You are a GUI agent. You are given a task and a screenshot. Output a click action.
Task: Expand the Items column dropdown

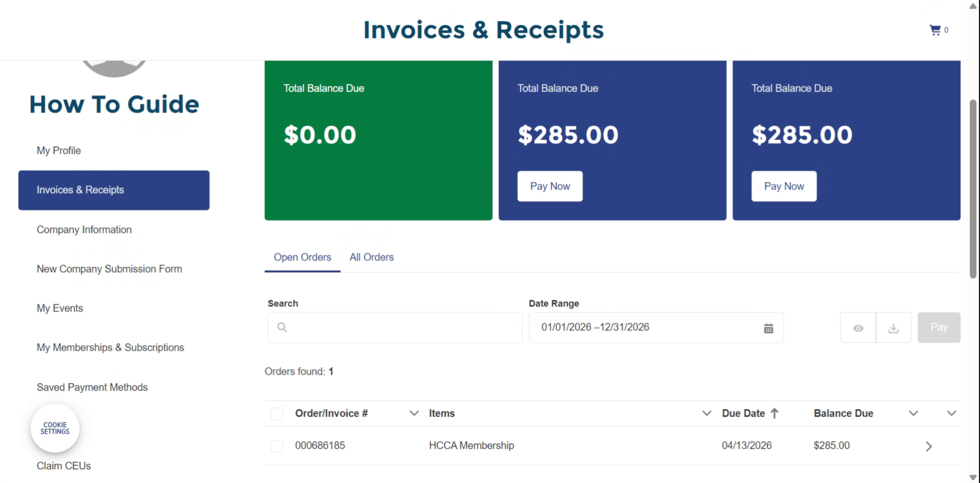[706, 413]
